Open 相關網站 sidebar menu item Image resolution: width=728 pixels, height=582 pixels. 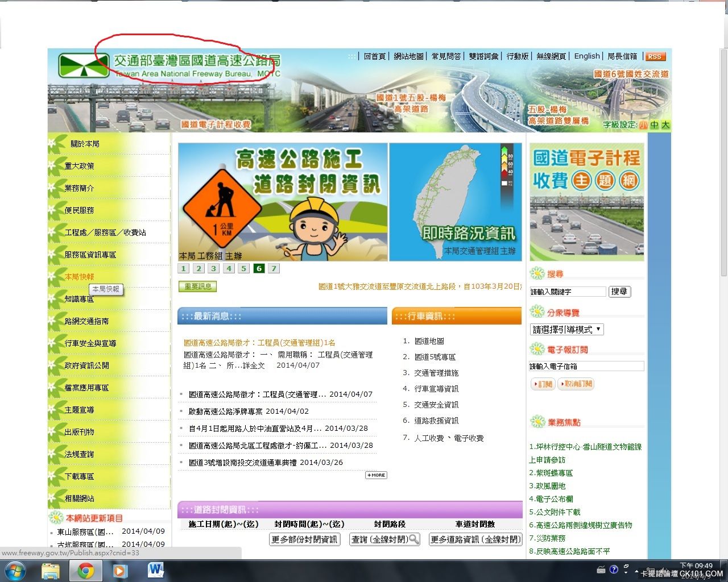coord(80,498)
